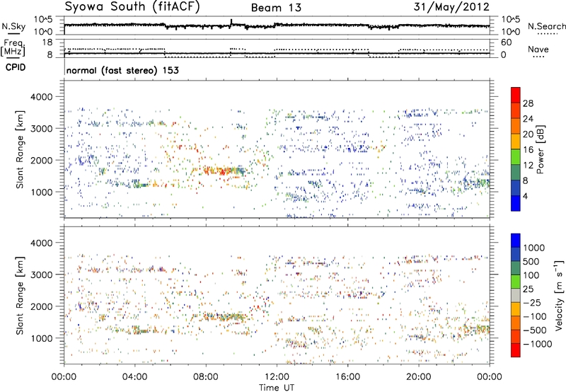Click the '500' velocity colorbar label
This screenshot has width=566, height=392.
(x=533, y=261)
